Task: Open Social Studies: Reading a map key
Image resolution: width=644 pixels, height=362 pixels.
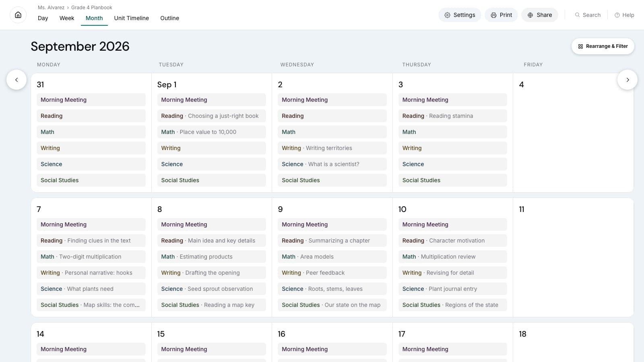Action: click(x=212, y=305)
